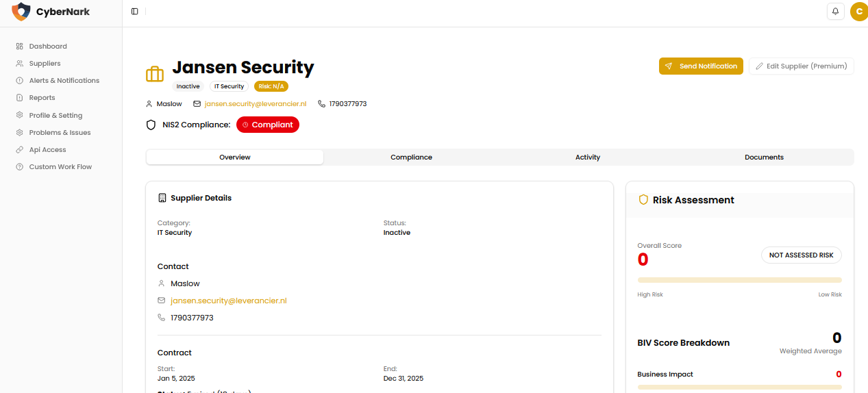Click phone number 1790377973 under Contact
This screenshot has width=868, height=393.
coord(192,318)
